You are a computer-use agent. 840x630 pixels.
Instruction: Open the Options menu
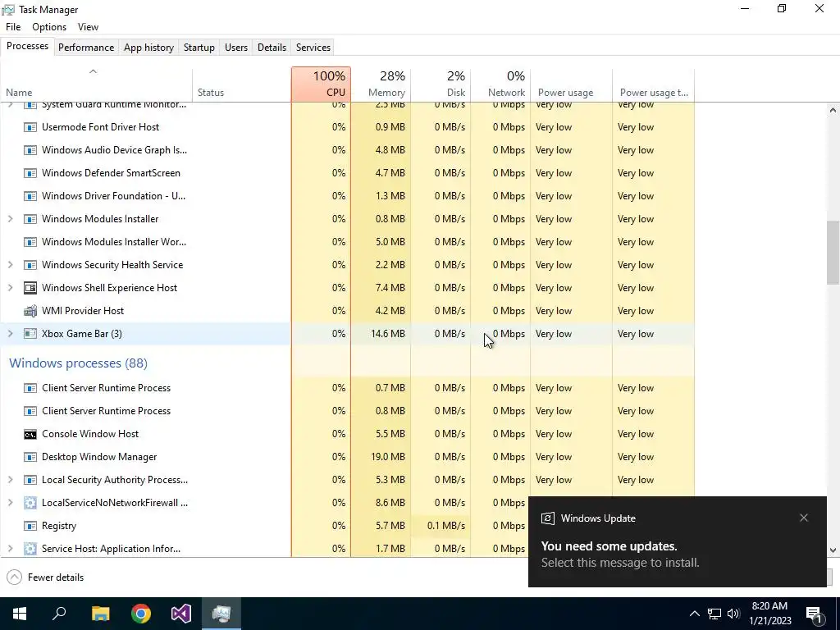49,27
